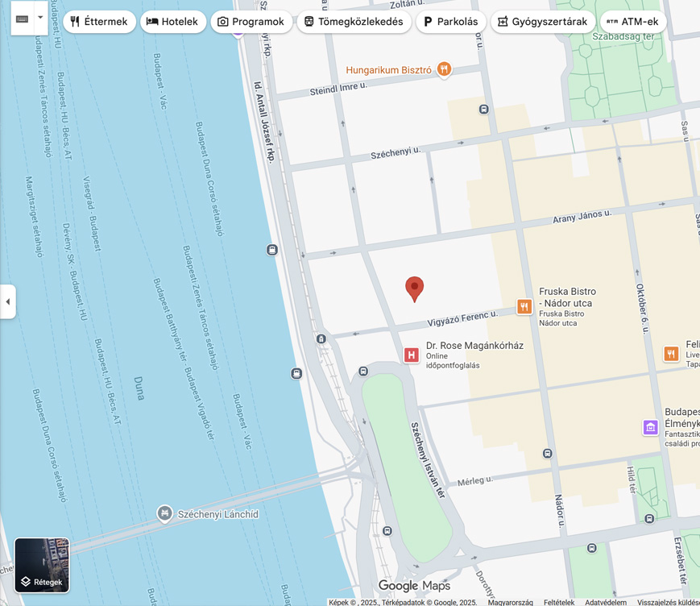Open the input tools dropdown arrow

pyautogui.click(x=40, y=19)
